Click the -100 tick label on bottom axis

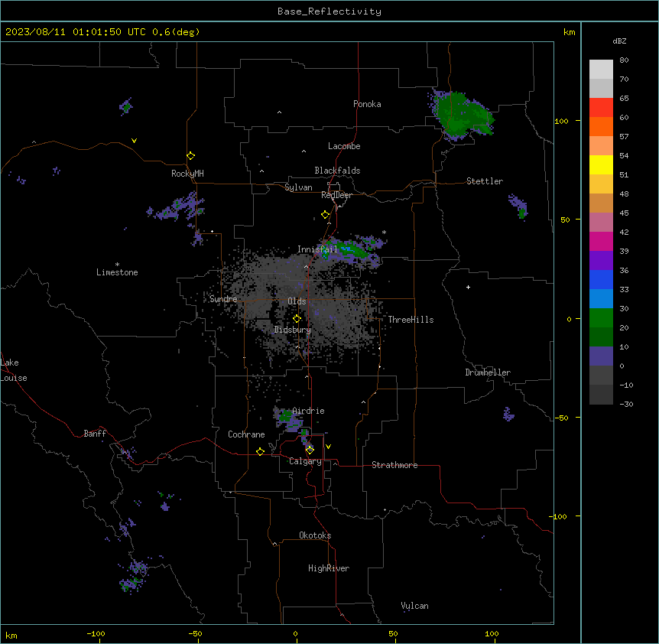coord(96,633)
